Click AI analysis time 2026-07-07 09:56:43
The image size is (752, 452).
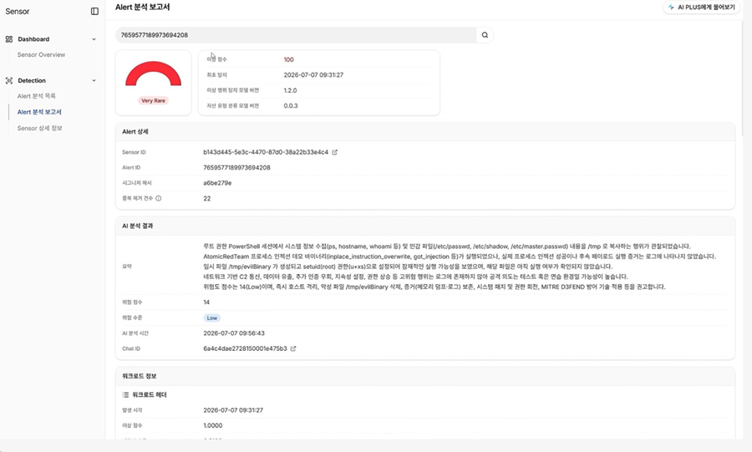[x=234, y=333]
